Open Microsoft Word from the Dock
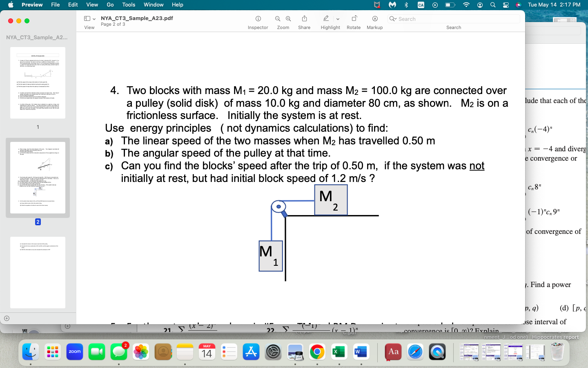This screenshot has height=368, width=588. pos(361,351)
